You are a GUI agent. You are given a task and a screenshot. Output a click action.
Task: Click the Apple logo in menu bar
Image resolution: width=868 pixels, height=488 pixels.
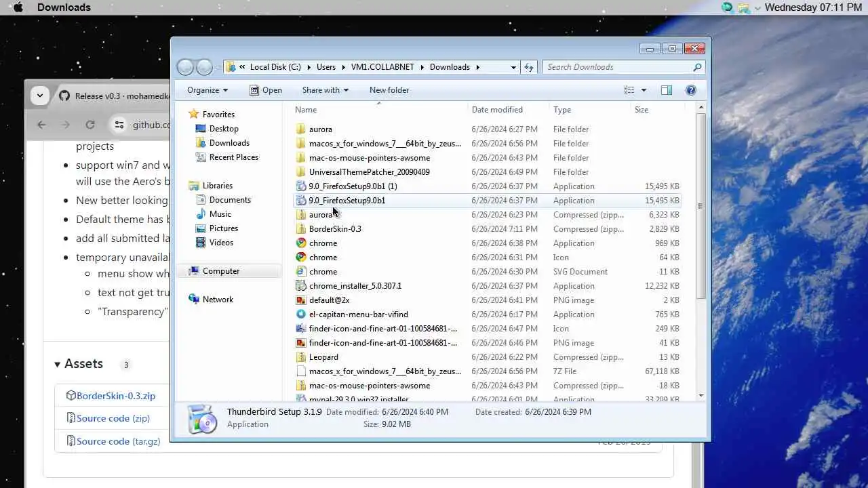(18, 7)
